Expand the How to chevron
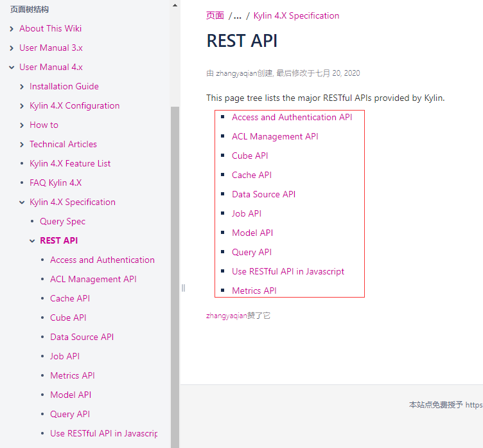The image size is (483, 448). click(22, 125)
